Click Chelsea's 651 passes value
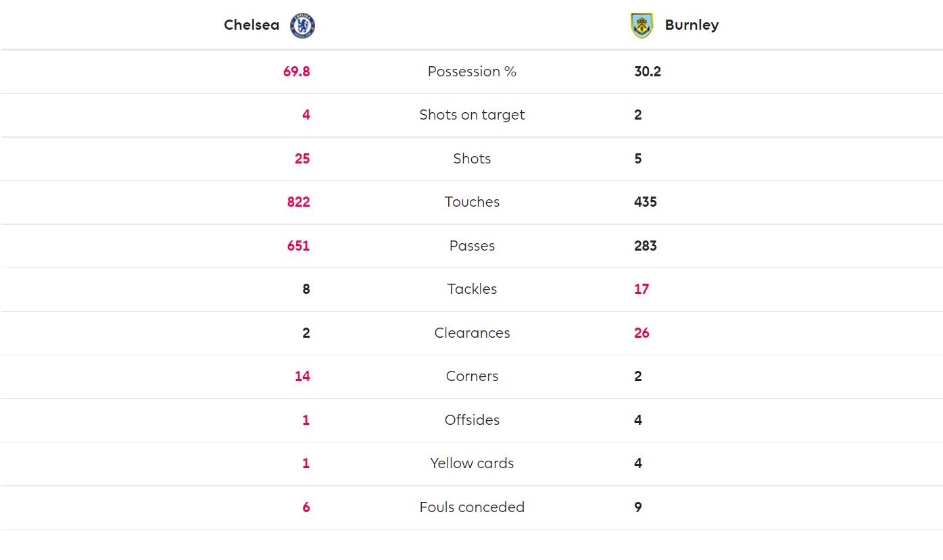The height and width of the screenshot is (560, 943). point(299,246)
